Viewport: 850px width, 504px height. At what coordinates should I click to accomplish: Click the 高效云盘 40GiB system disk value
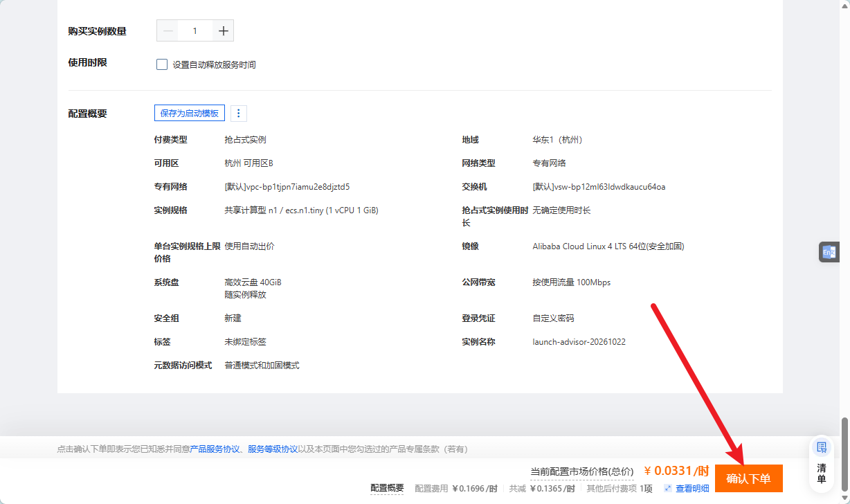tap(253, 282)
